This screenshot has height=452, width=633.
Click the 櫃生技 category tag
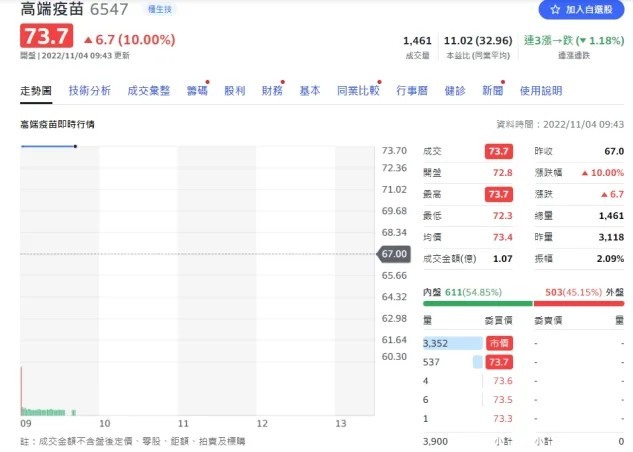coord(160,9)
